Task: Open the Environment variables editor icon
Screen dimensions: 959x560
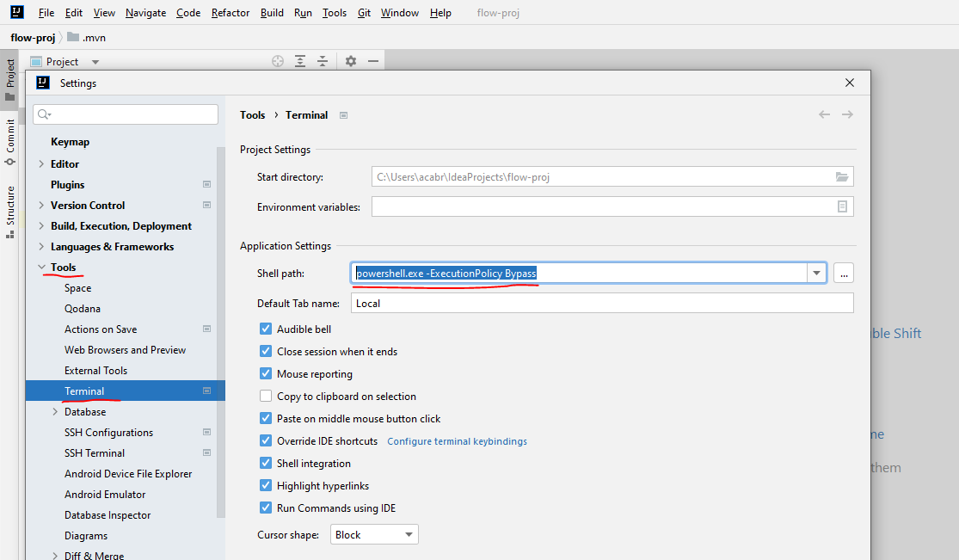Action: click(841, 206)
